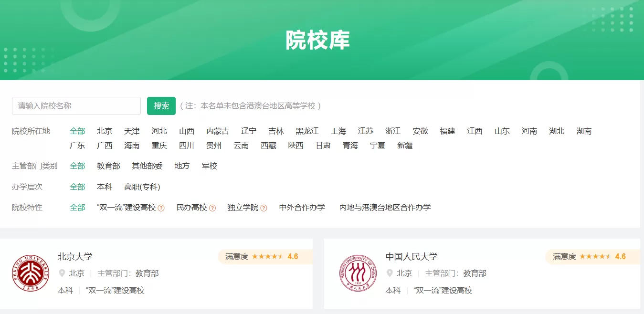
Task: Click the location pin icon under 北京大学
Action: [62, 273]
